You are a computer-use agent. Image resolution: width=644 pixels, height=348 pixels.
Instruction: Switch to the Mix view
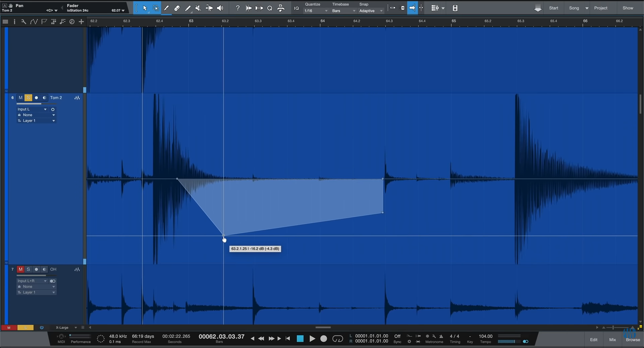pyautogui.click(x=612, y=340)
